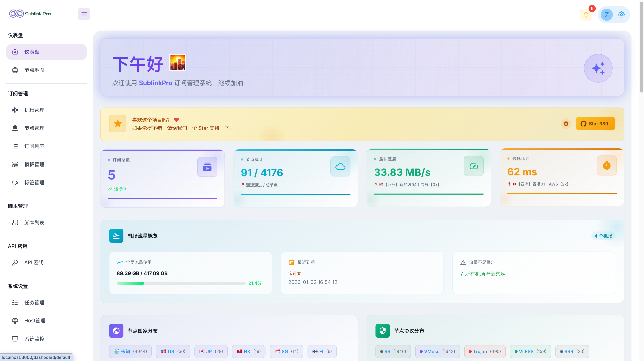Click the subscription total card icon
The image size is (644, 361).
pyautogui.click(x=207, y=167)
